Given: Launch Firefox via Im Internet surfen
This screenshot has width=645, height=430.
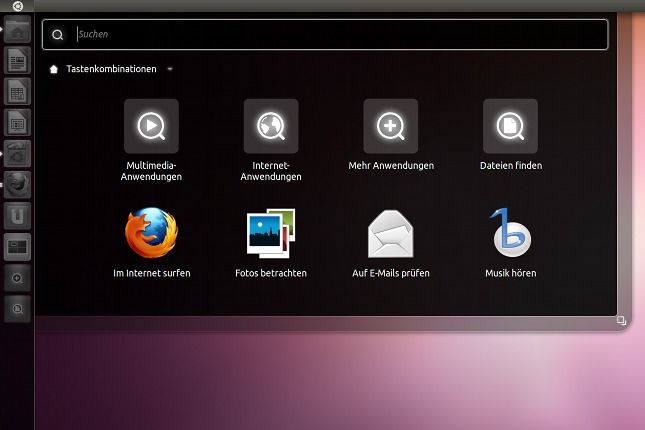Looking at the screenshot, I should (x=151, y=233).
